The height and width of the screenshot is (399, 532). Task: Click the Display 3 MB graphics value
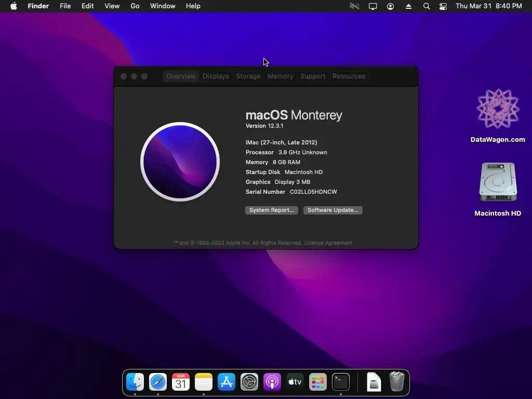[x=292, y=182]
